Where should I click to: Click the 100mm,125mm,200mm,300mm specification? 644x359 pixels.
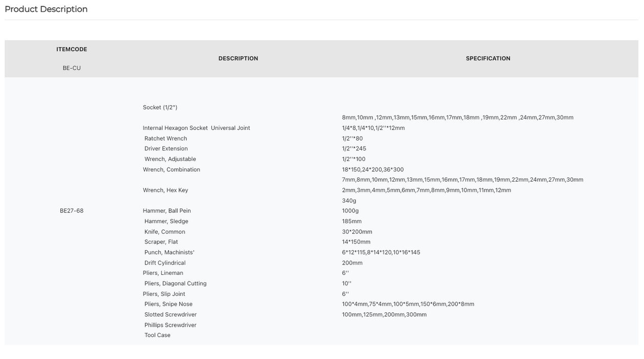pyautogui.click(x=384, y=315)
